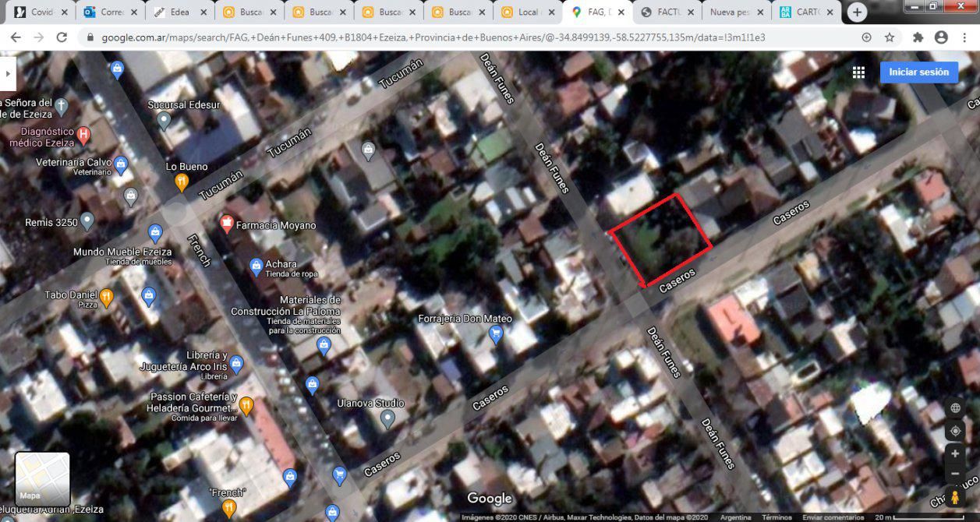Image resolution: width=980 pixels, height=522 pixels.
Task: Expand the collapsed side panel arrow
Action: [x=8, y=73]
